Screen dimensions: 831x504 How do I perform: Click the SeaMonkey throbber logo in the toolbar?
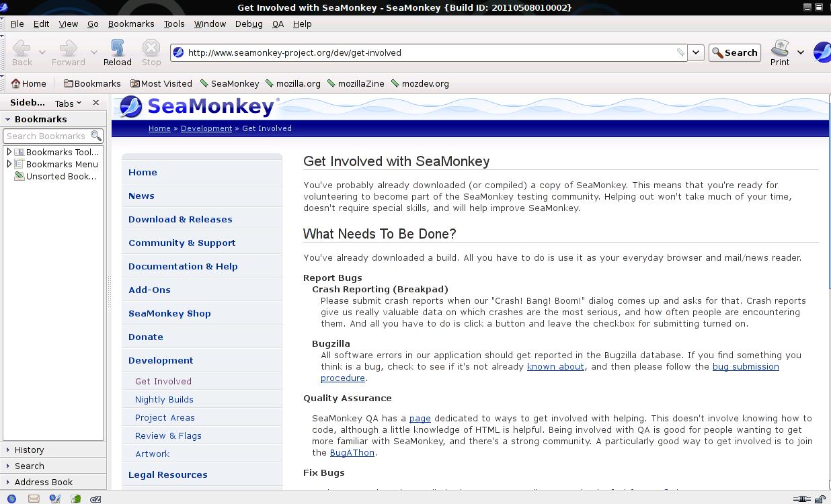[822, 52]
